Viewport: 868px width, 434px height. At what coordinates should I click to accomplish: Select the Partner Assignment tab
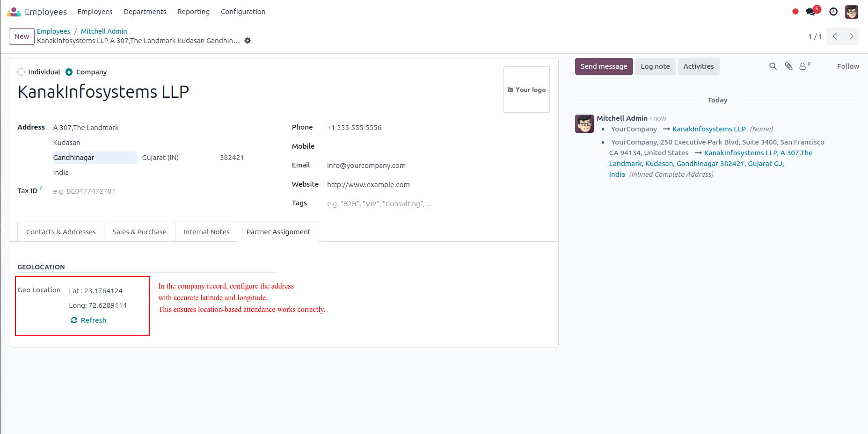pos(278,232)
